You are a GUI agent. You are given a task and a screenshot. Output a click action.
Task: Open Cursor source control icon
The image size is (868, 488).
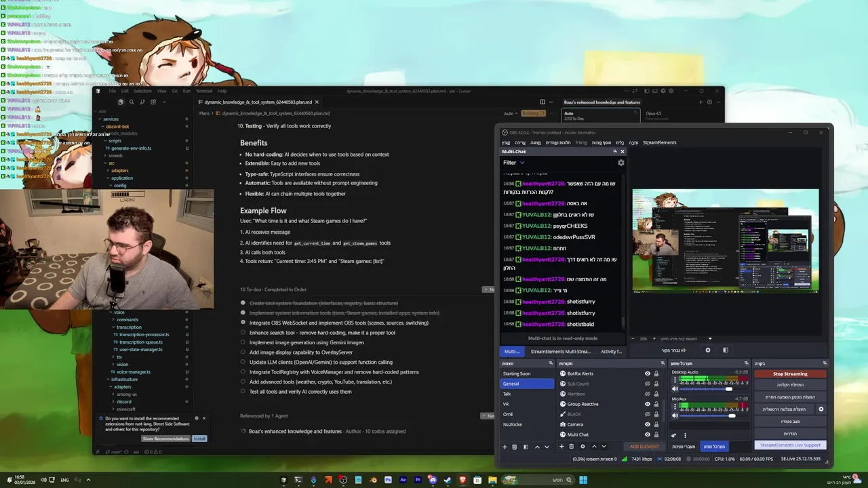tap(142, 102)
